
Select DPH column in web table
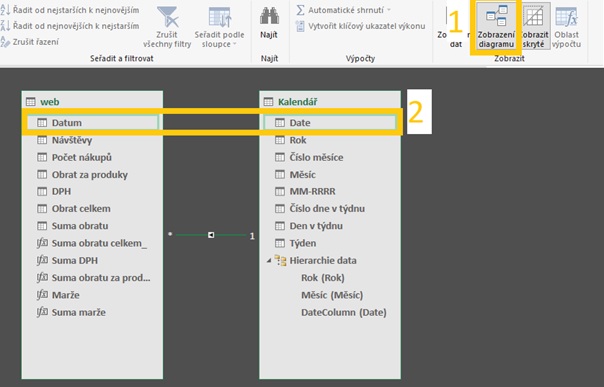point(92,191)
